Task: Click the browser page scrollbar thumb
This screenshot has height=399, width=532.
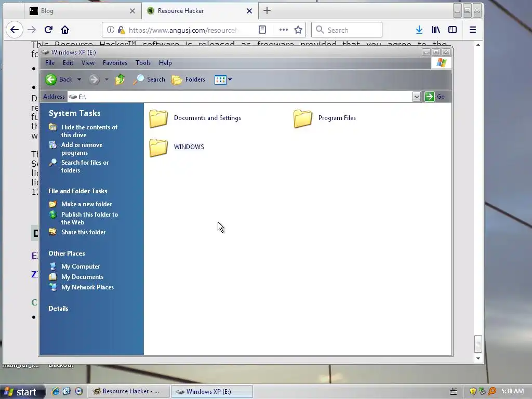Action: point(478,344)
